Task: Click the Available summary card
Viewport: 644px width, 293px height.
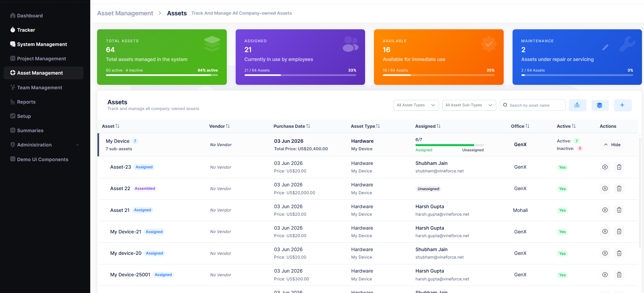Action: coord(439,57)
